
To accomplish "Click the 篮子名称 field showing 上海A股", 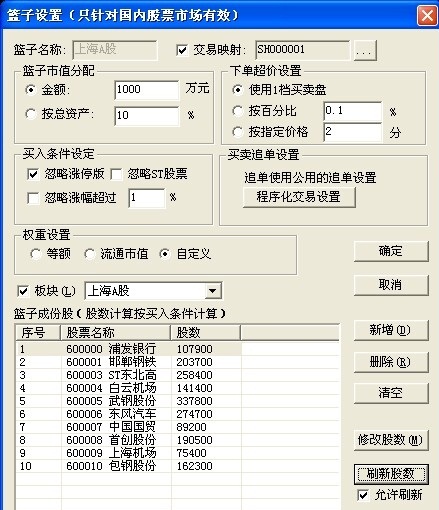I will (x=115, y=50).
